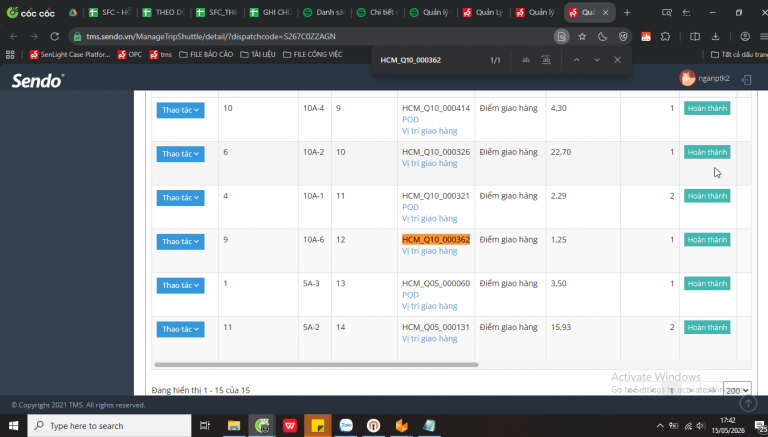Open SenLight Case Platform bookmark
The width and height of the screenshot is (768, 437).
(x=70, y=54)
